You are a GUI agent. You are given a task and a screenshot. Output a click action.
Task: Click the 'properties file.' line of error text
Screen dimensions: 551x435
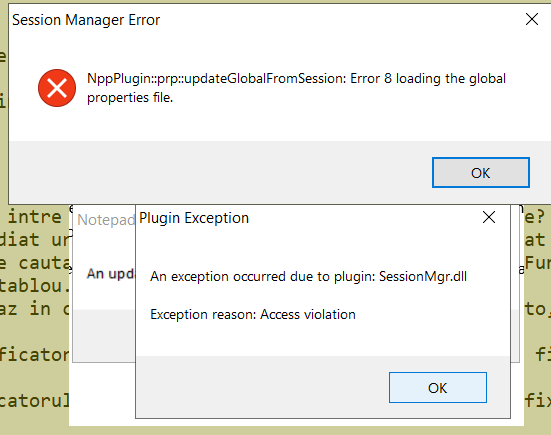130,97
